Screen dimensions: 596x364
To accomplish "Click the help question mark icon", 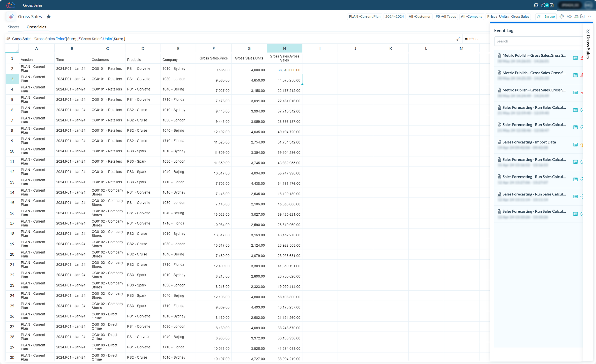I will click(x=552, y=5).
